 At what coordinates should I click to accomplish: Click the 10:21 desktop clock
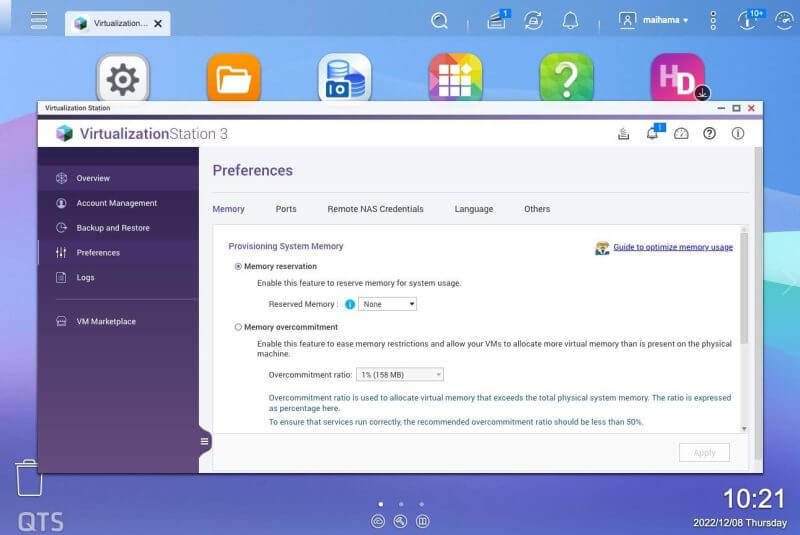(754, 498)
